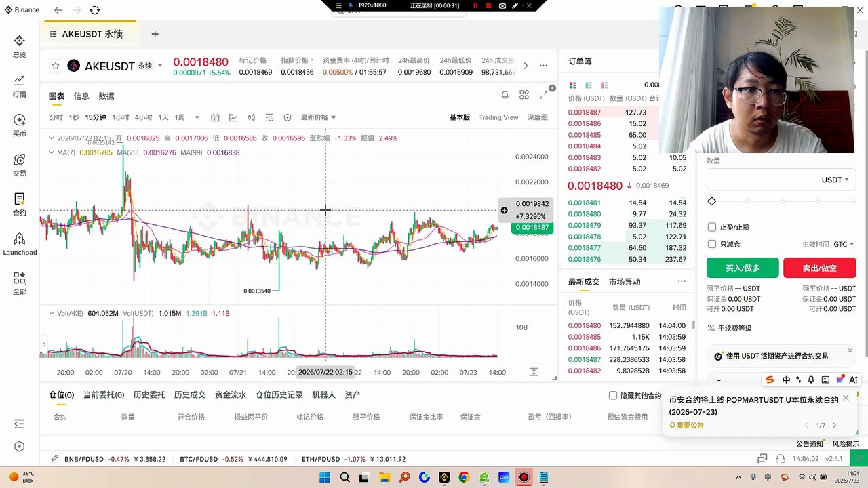Image resolution: width=868 pixels, height=488 pixels.
Task: Click the edit pencil icon beside BNB/FDUSD ticker
Action: coord(55,459)
